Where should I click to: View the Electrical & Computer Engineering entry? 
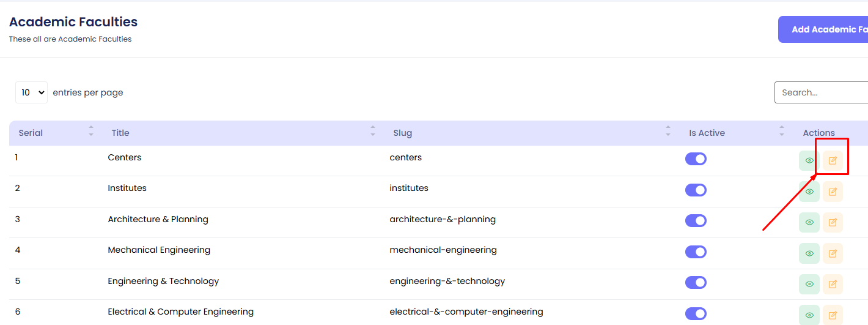coord(809,315)
